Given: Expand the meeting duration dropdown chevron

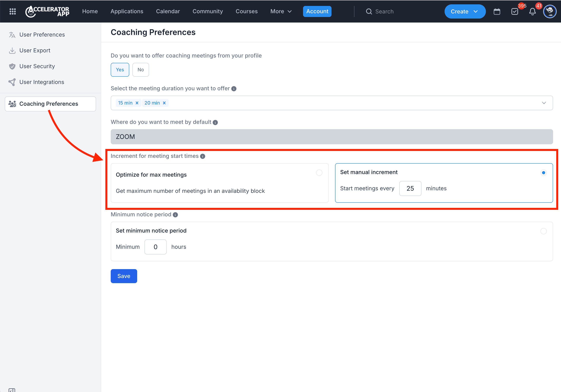Looking at the screenshot, I should [544, 103].
